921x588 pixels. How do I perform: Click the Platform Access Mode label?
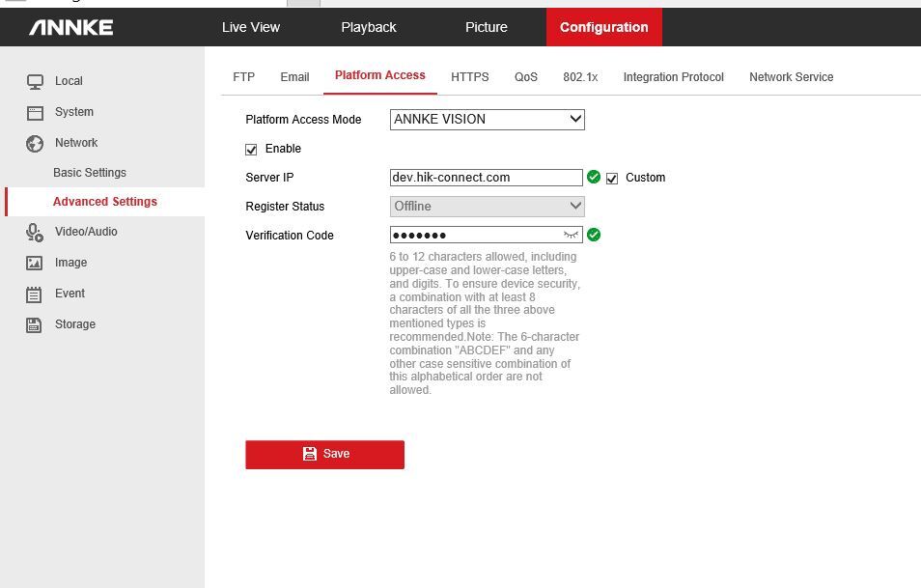click(x=303, y=120)
